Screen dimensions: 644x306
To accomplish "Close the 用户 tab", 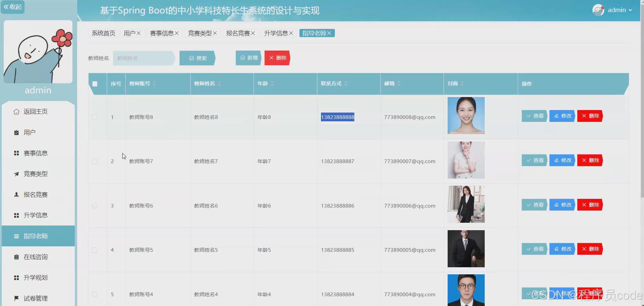I will [138, 33].
